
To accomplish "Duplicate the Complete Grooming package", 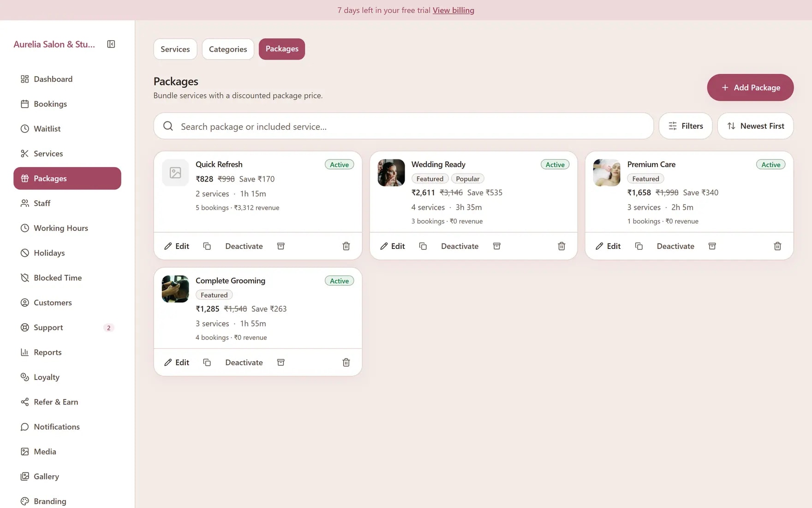I will 207,363.
